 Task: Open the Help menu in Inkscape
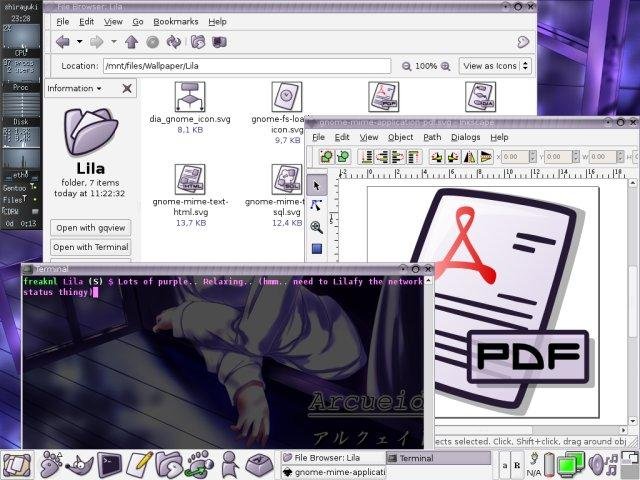pyautogui.click(x=499, y=138)
